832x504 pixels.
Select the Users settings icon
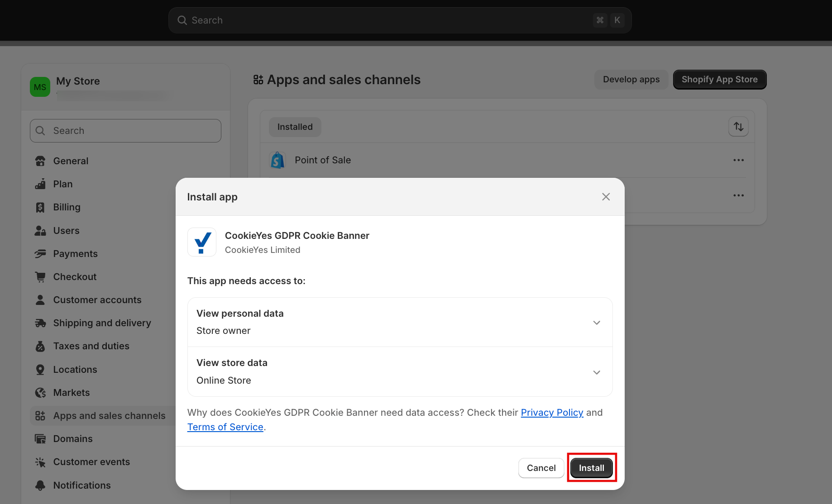tap(40, 230)
